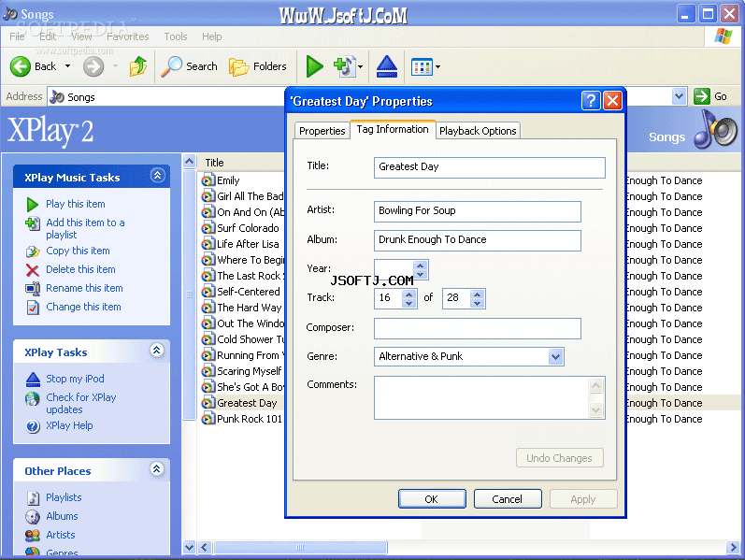Expand the Views dropdown arrow

(x=437, y=67)
